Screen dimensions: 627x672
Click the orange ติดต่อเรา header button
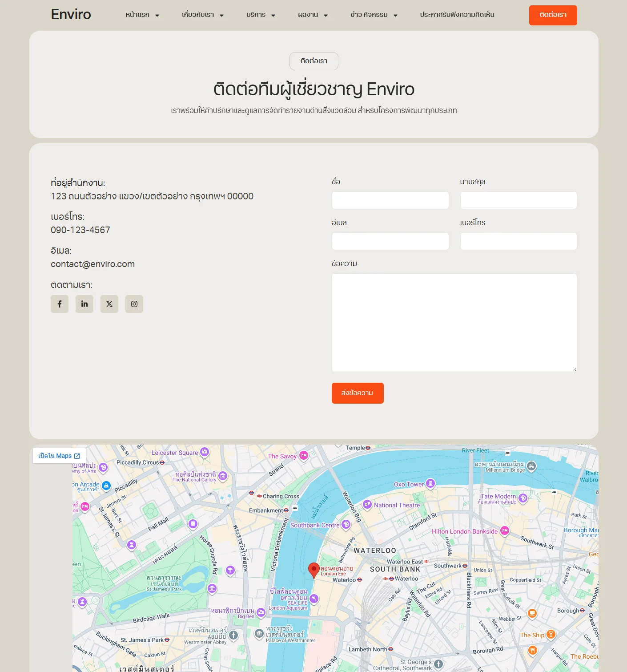pyautogui.click(x=553, y=15)
